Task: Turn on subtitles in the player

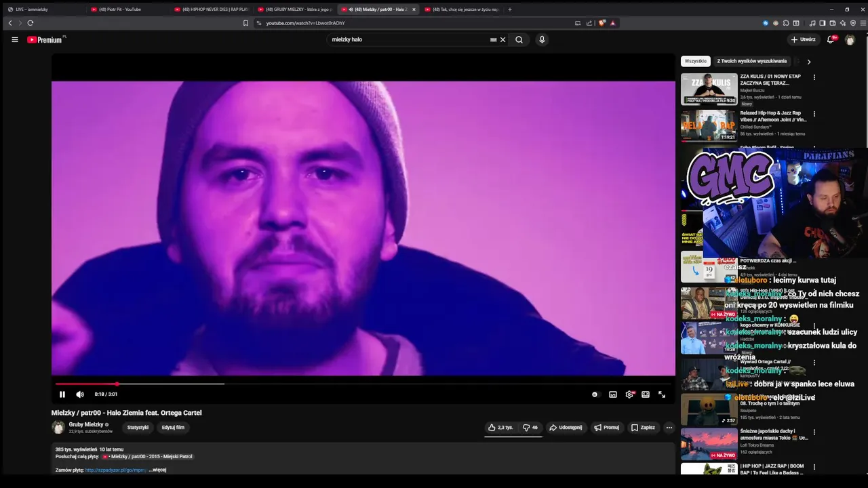Action: 613,394
